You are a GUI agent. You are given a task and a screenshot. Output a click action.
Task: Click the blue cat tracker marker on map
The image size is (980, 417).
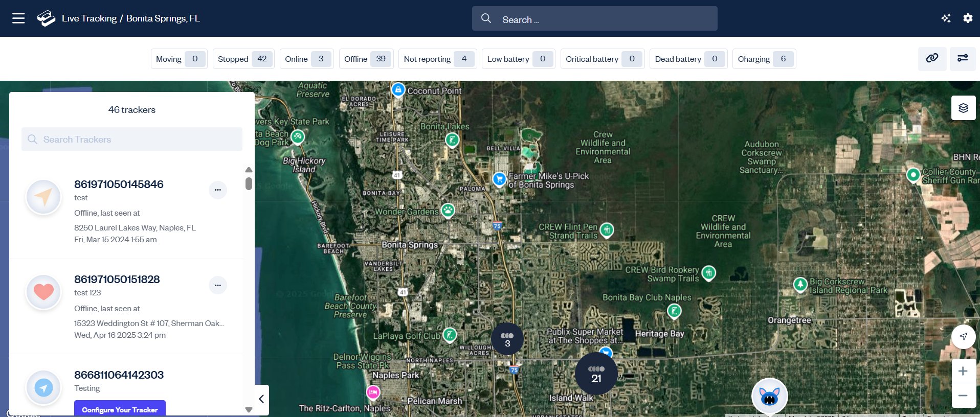pos(770,396)
